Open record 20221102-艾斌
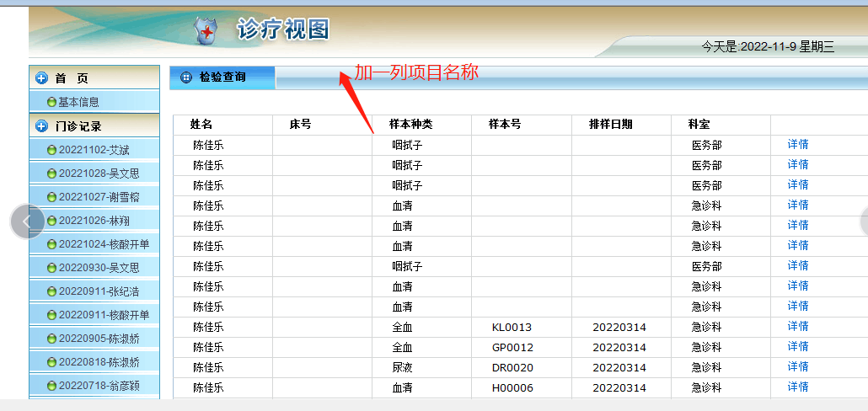Screen dimensions: 868x411 [x=94, y=150]
